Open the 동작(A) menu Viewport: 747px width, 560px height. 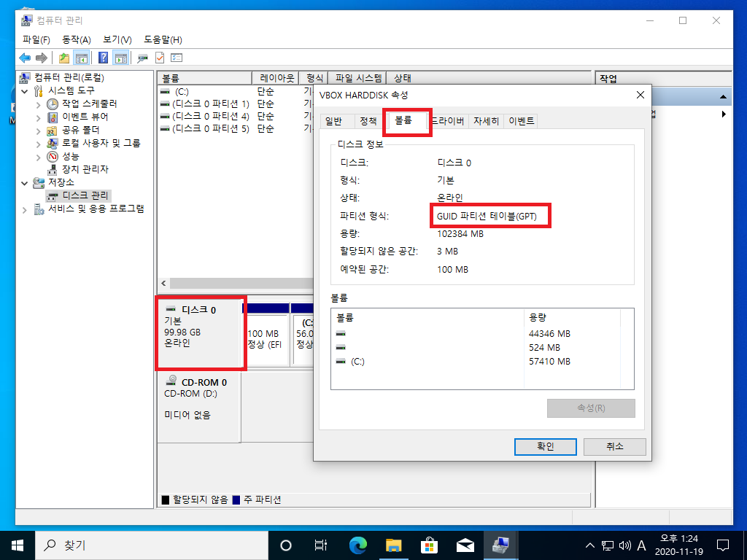[76, 39]
